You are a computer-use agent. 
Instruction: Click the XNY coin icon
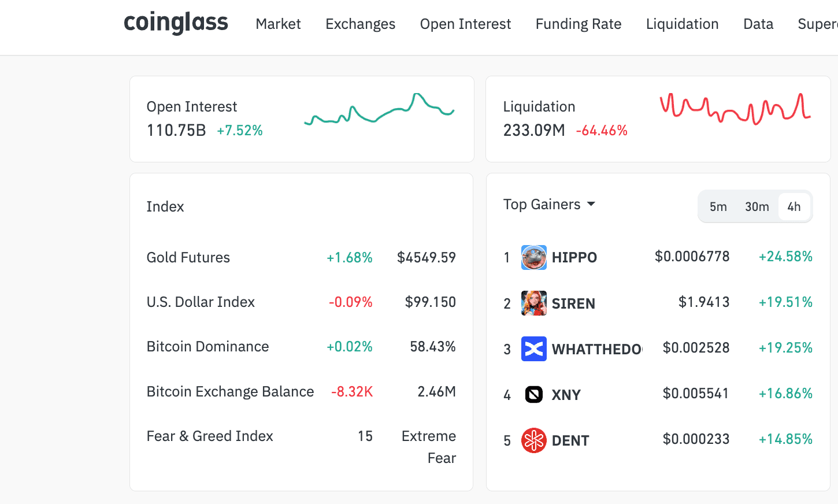click(533, 394)
